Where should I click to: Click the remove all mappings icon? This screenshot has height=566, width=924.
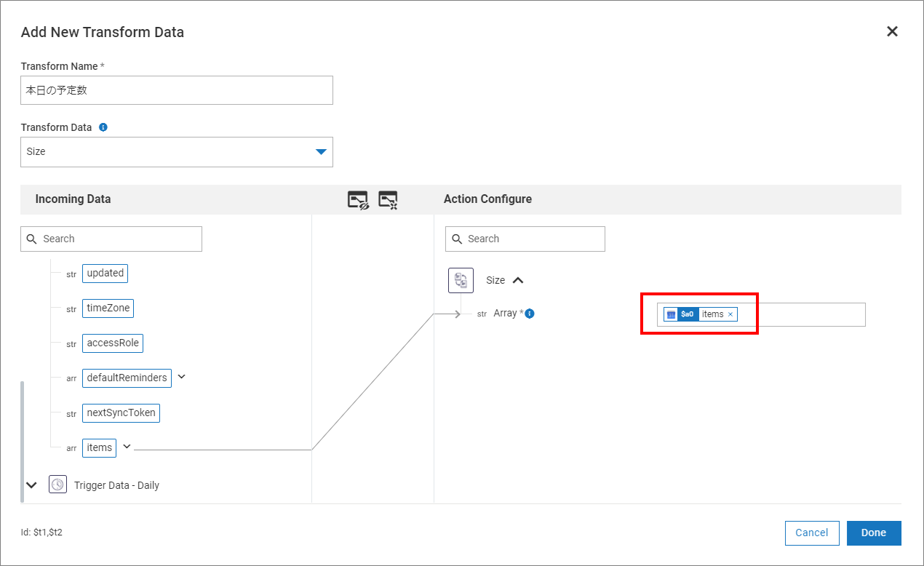coord(388,200)
